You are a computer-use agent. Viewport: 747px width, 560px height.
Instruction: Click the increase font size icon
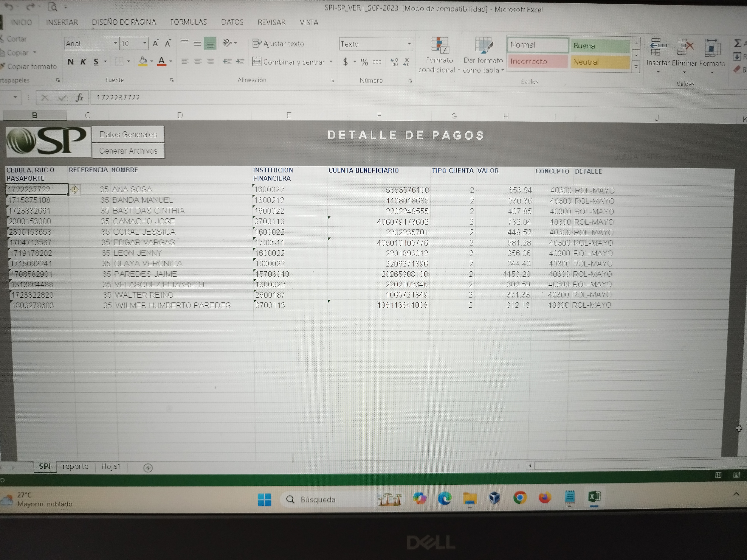coord(155,43)
